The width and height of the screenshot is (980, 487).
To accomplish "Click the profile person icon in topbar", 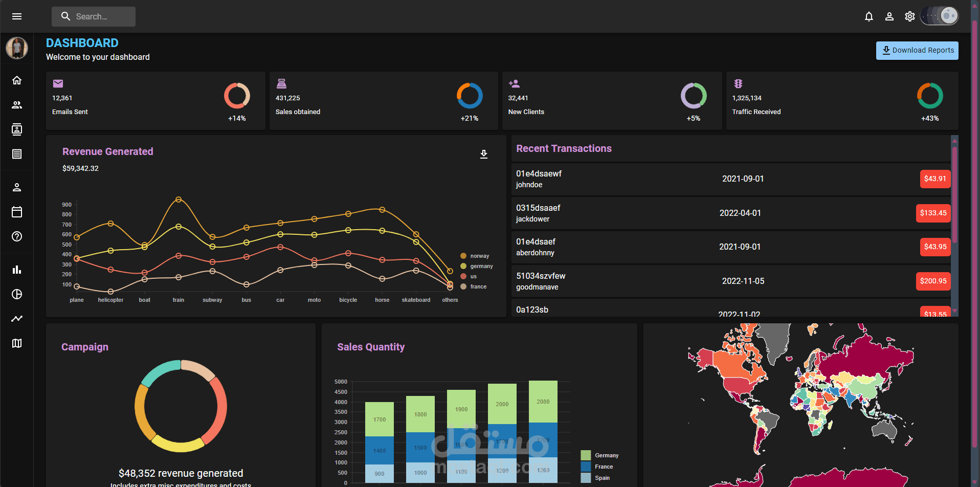I will 889,16.
